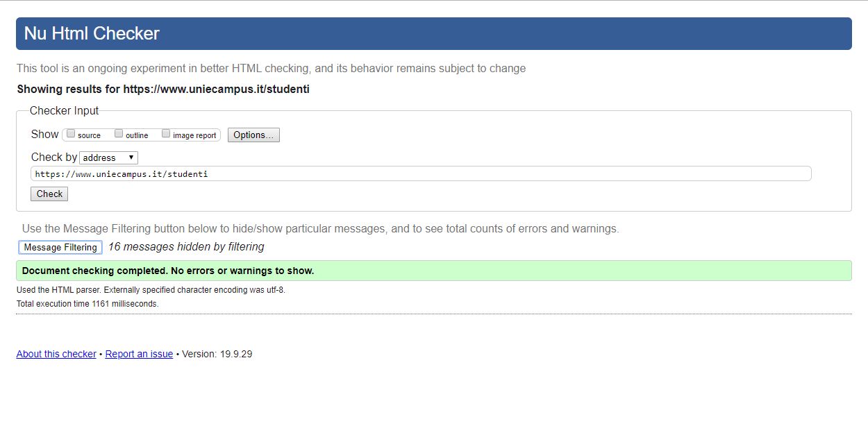Click the 'Document checking completed' success message

[x=434, y=271]
